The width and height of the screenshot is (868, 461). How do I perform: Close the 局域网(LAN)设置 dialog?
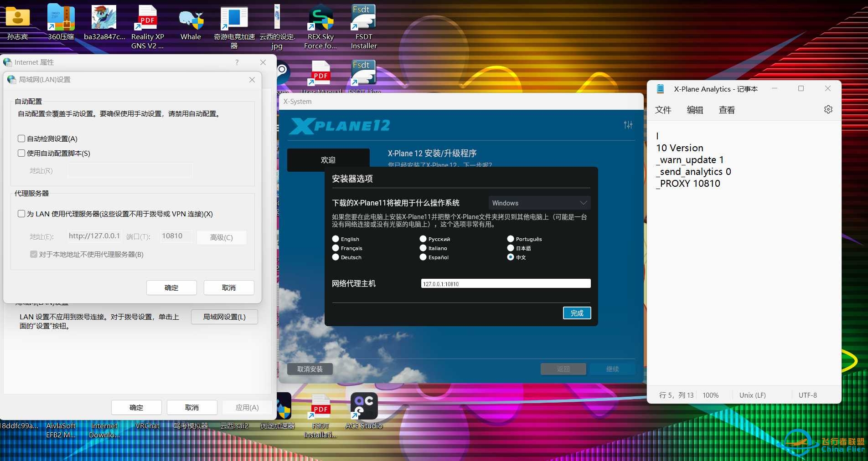[x=252, y=80]
